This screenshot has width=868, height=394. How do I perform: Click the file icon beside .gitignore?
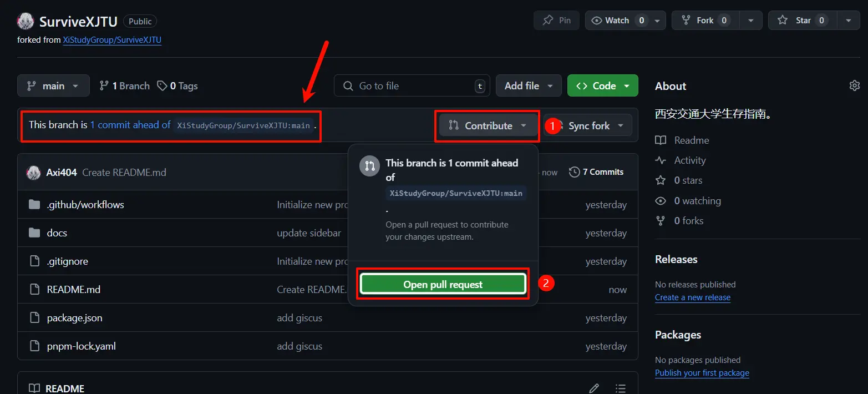(34, 261)
